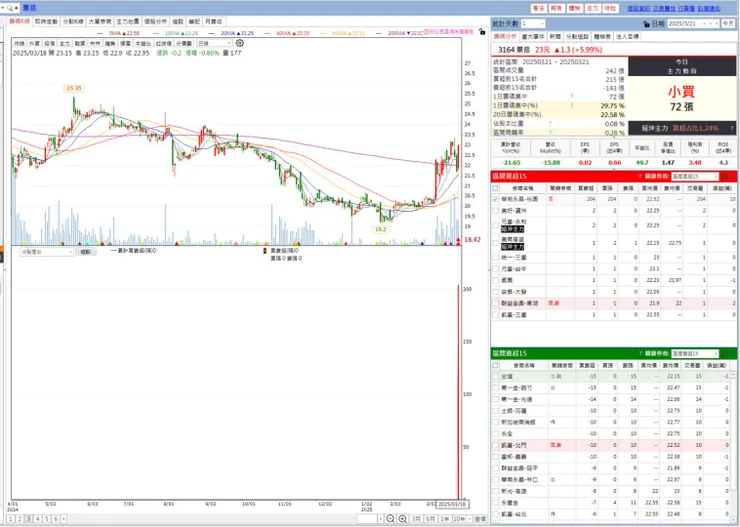Open dropdown arrow at far top-left corner
Viewport: 740px width, 527px height.
[2, 8]
